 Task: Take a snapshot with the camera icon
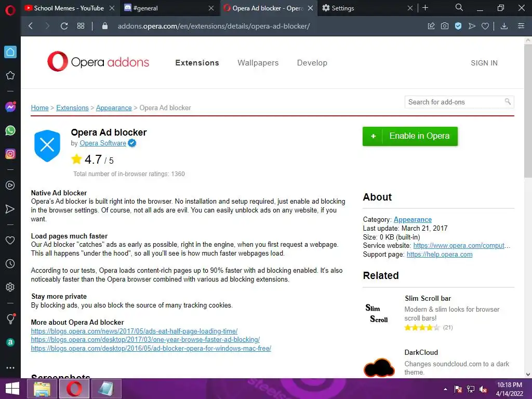coord(445,26)
